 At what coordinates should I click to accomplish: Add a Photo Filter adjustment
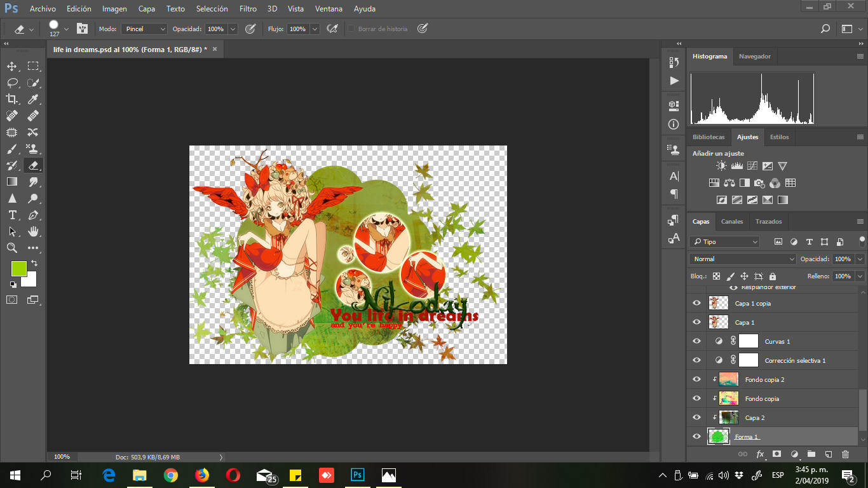[x=759, y=183]
